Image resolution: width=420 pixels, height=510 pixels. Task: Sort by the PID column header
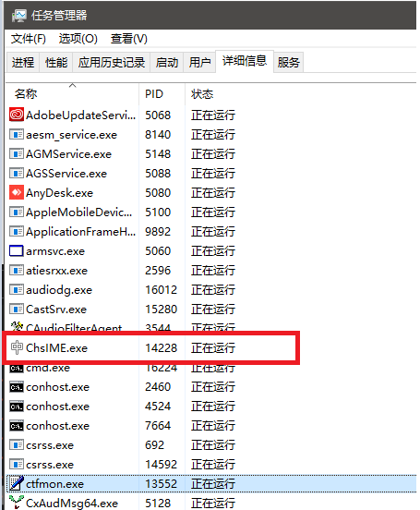(x=162, y=94)
